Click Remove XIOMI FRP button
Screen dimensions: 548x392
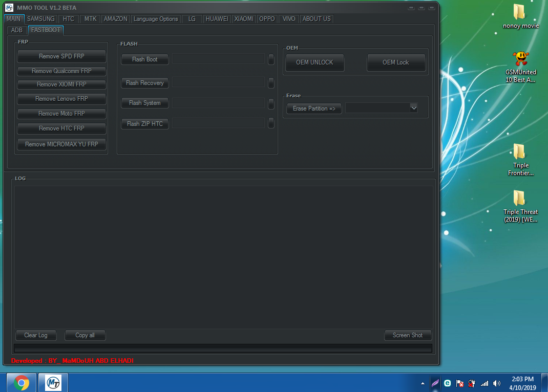pos(61,84)
